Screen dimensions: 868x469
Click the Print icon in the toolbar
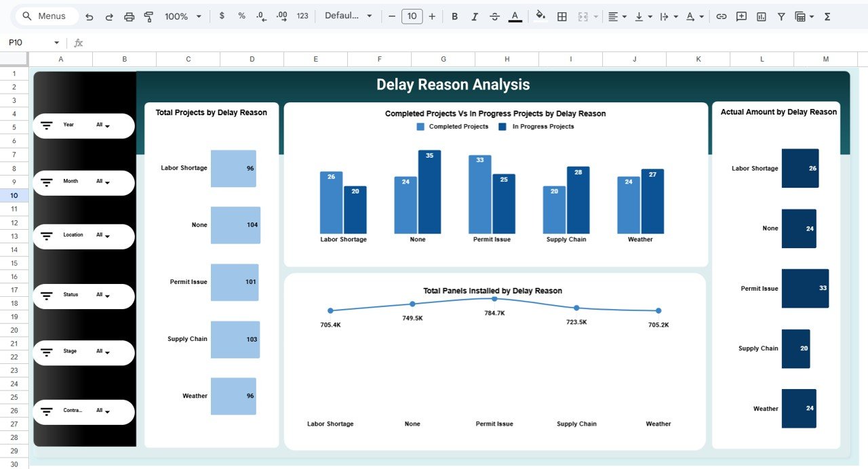pos(129,16)
